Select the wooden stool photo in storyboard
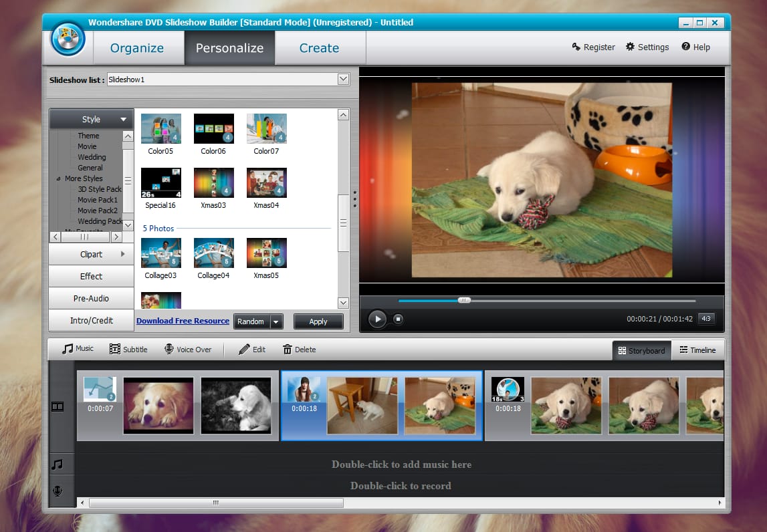 click(x=362, y=406)
